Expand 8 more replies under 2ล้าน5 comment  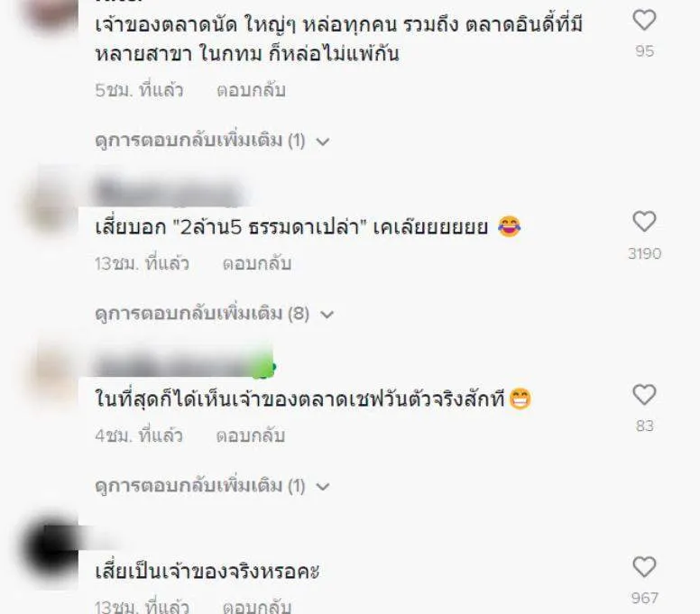[215, 314]
